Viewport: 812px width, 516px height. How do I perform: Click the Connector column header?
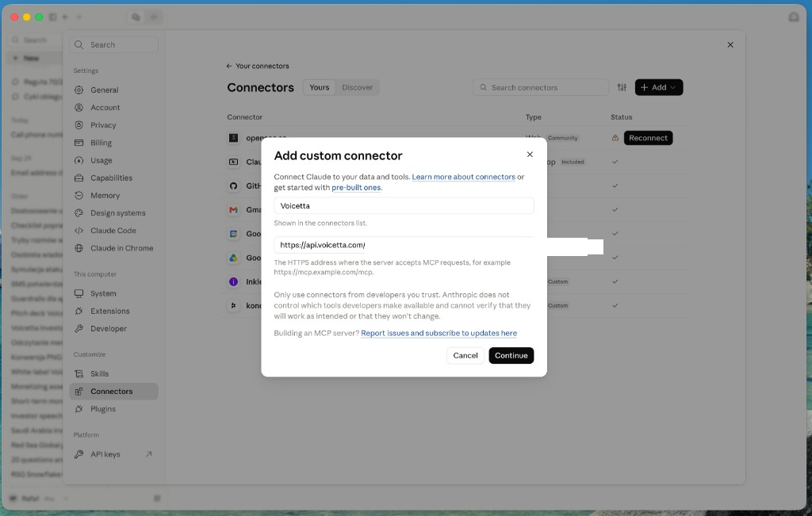pyautogui.click(x=244, y=117)
